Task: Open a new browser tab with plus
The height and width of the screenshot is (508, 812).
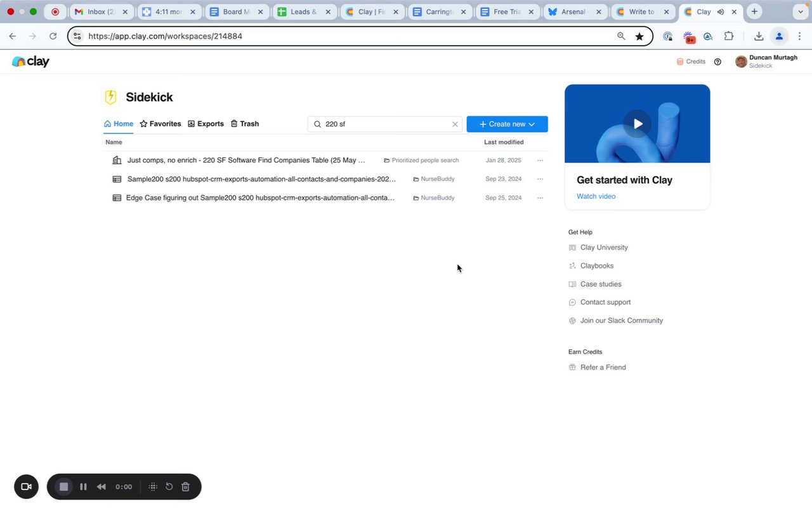Action: [754, 11]
